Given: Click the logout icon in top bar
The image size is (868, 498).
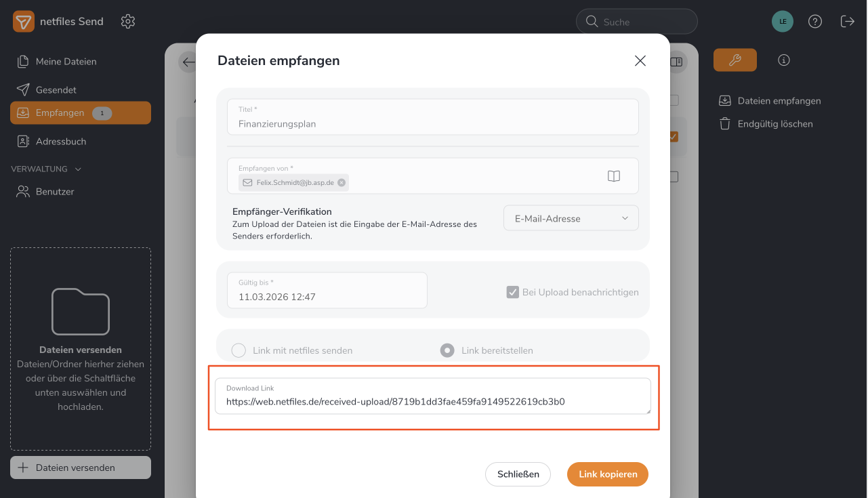Looking at the screenshot, I should [x=847, y=22].
